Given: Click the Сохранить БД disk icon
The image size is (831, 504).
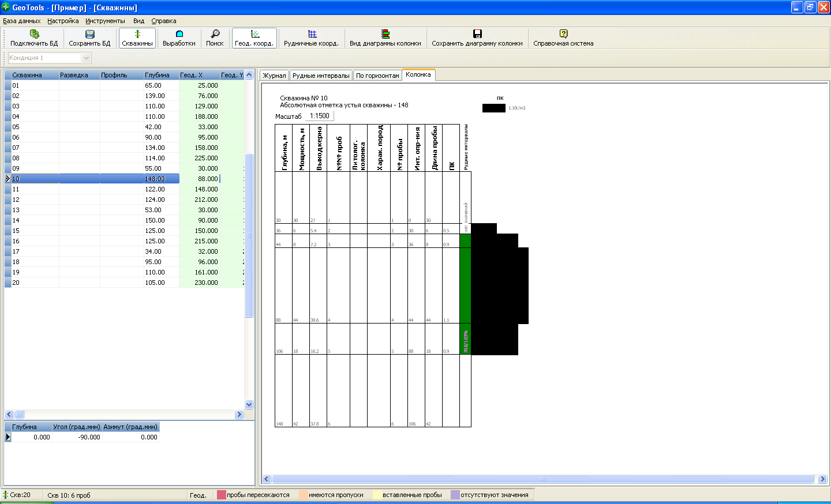Looking at the screenshot, I should (x=89, y=34).
